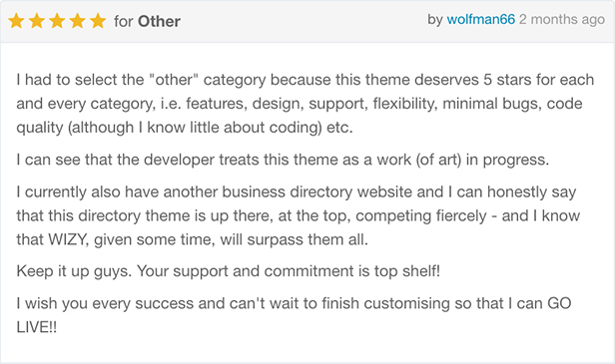Click the "2 months ago" timestamp
Image resolution: width=615 pixels, height=364 pixels.
click(562, 20)
